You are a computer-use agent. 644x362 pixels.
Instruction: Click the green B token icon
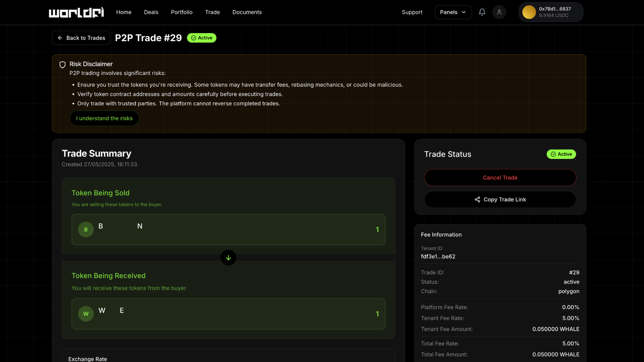click(86, 230)
